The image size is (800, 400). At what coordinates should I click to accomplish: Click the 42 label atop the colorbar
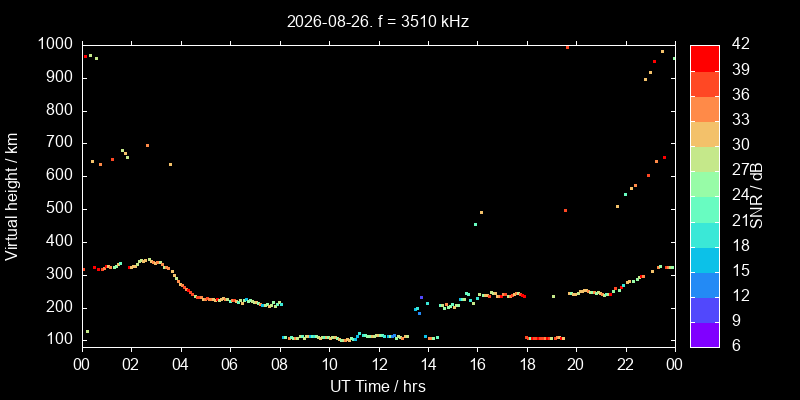[x=740, y=44]
